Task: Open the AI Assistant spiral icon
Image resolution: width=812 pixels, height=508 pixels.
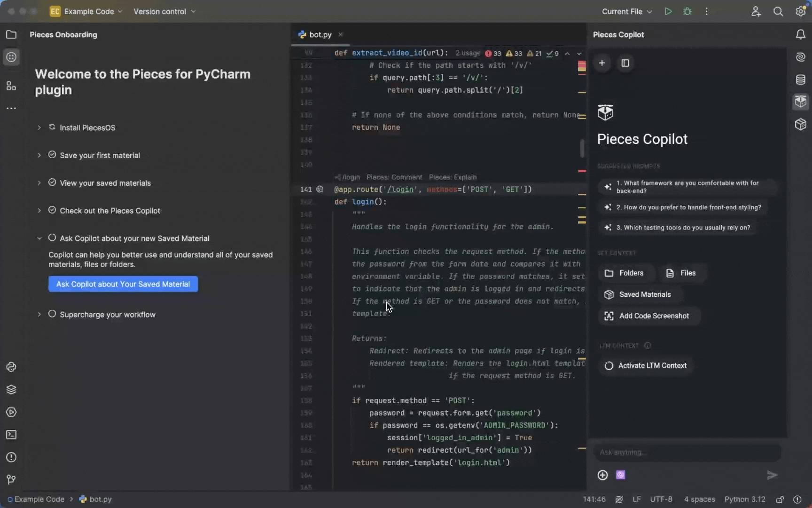Action: click(801, 57)
